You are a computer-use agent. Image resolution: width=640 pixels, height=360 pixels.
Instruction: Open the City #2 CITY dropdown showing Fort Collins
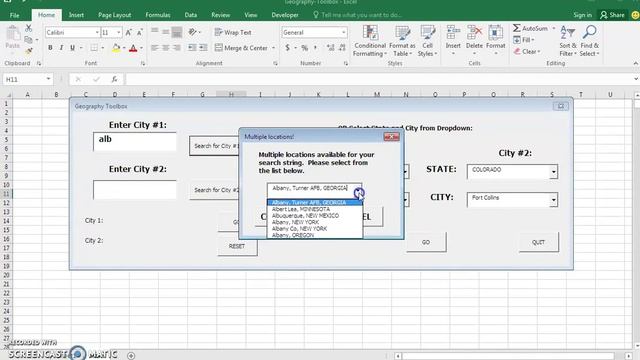point(553,200)
